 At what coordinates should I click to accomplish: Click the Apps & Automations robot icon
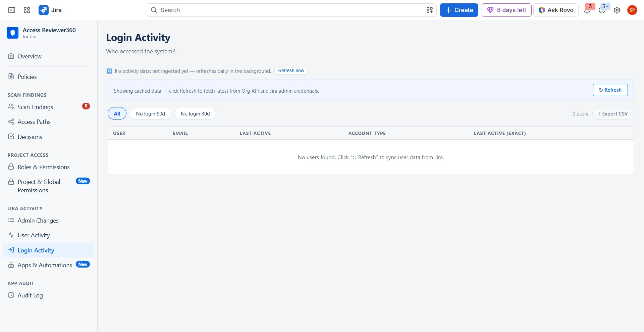pyautogui.click(x=11, y=265)
